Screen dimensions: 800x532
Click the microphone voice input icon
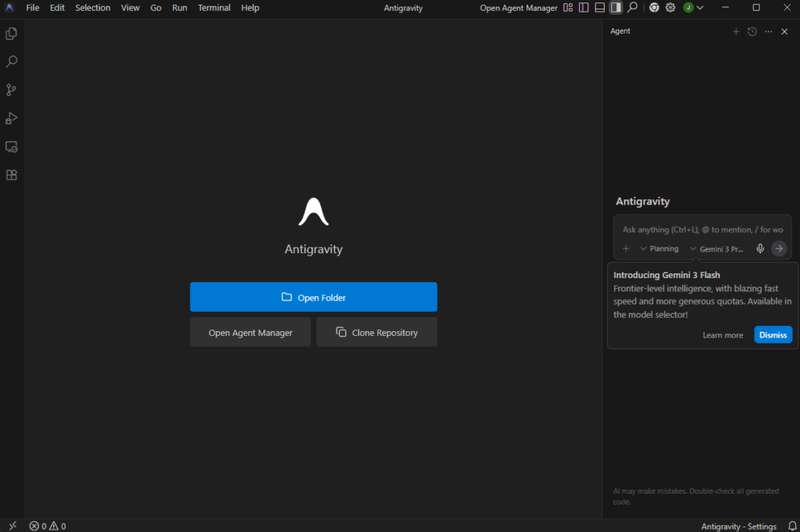pos(760,248)
